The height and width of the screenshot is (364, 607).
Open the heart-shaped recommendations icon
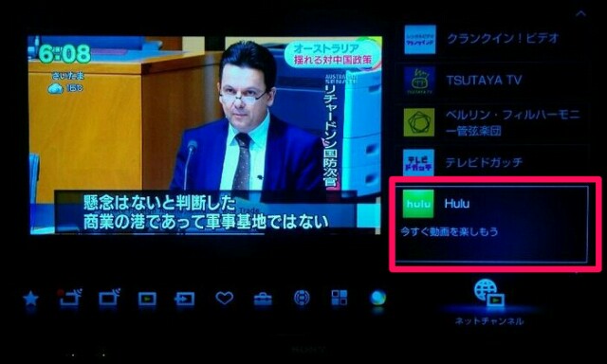click(225, 298)
